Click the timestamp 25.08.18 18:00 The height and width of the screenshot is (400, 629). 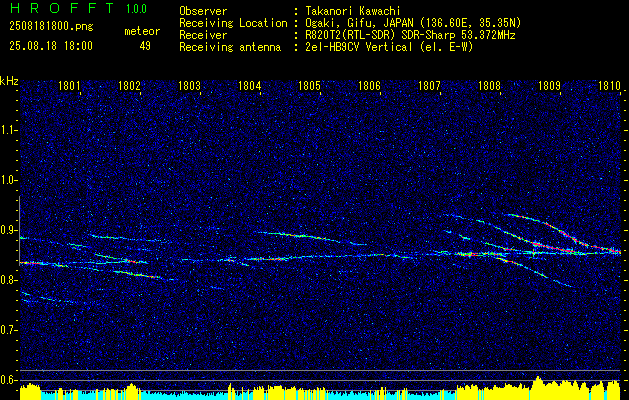click(51, 46)
